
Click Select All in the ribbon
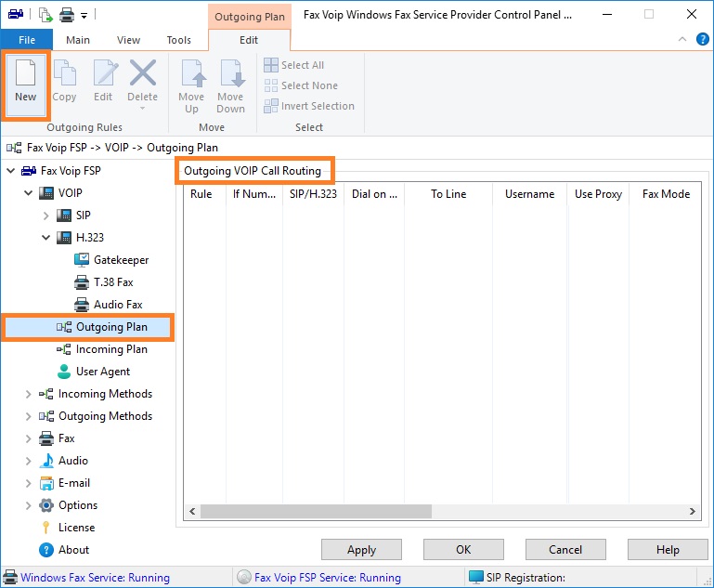tap(294, 65)
